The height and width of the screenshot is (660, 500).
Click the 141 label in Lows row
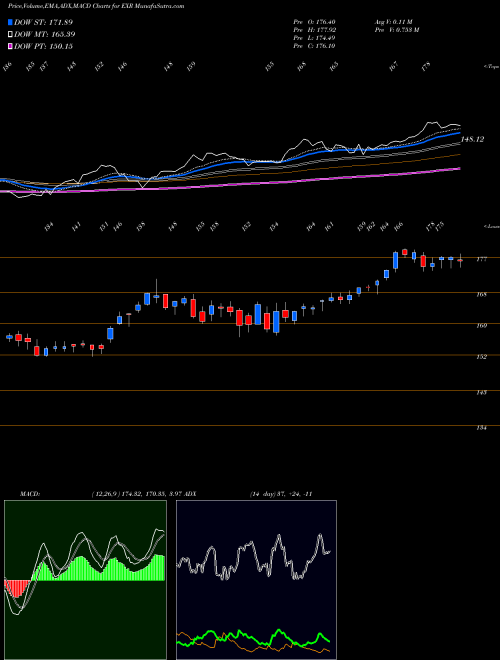(76, 227)
